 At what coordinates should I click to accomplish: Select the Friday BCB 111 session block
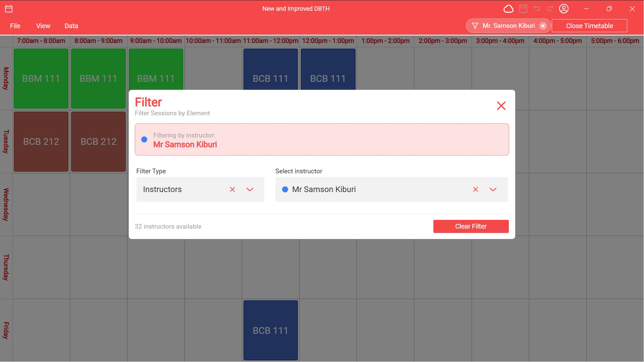pyautogui.click(x=271, y=330)
